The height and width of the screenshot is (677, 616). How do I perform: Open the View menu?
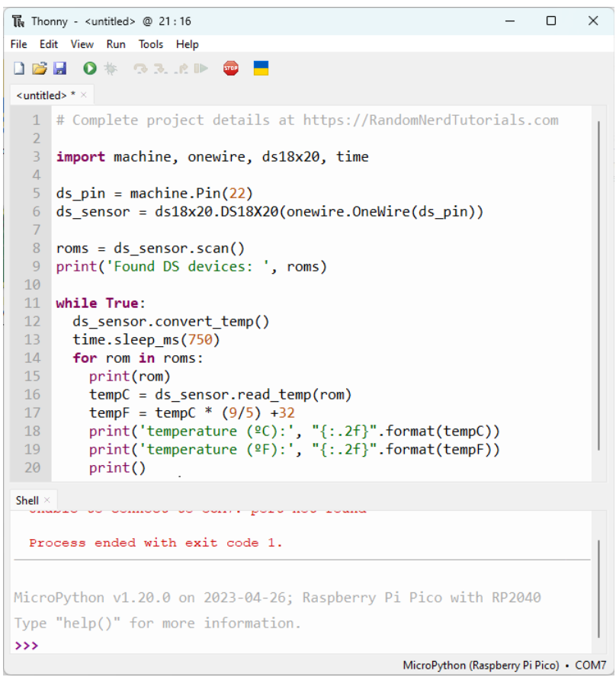[82, 44]
